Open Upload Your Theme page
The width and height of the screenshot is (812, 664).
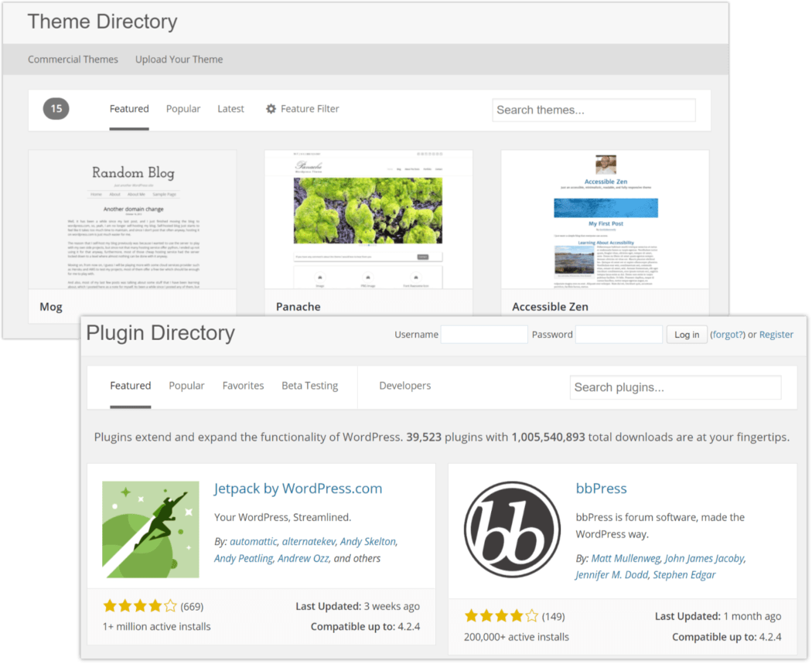[179, 59]
